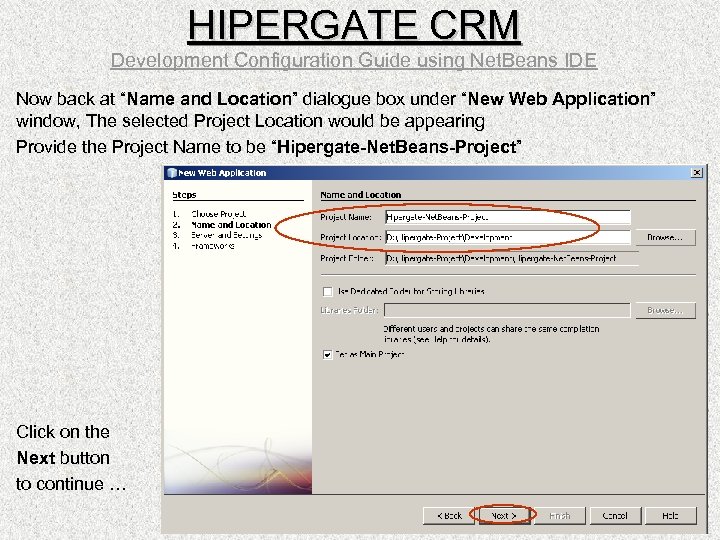This screenshot has height=540, width=720.
Task: Select step 3 Server and Settings
Action: point(226,235)
